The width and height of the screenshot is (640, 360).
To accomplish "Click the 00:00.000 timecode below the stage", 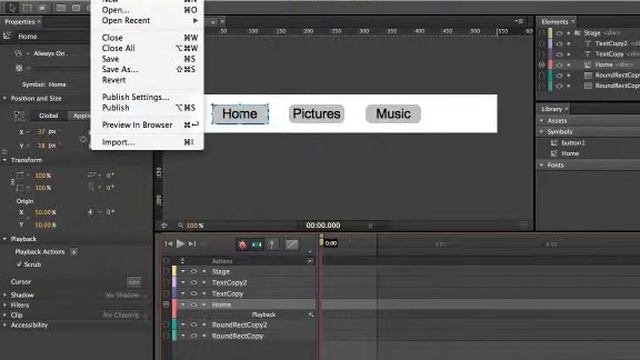I will point(323,225).
